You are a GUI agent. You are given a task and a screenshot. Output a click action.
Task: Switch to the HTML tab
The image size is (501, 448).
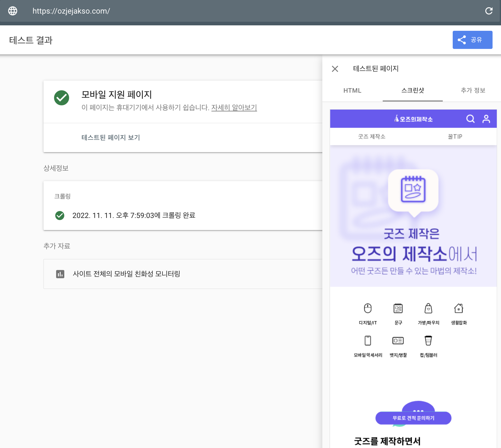352,91
